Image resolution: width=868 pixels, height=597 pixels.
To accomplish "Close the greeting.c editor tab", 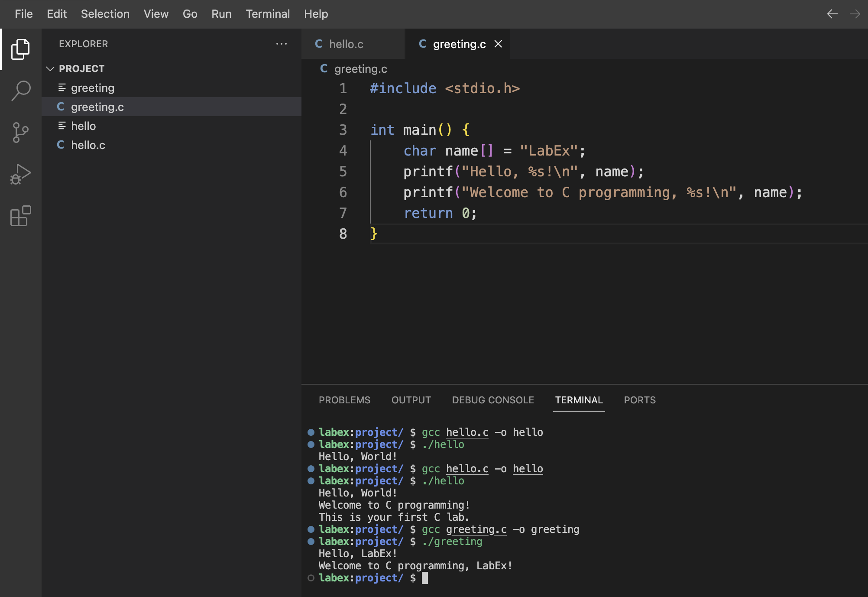I will pos(498,44).
